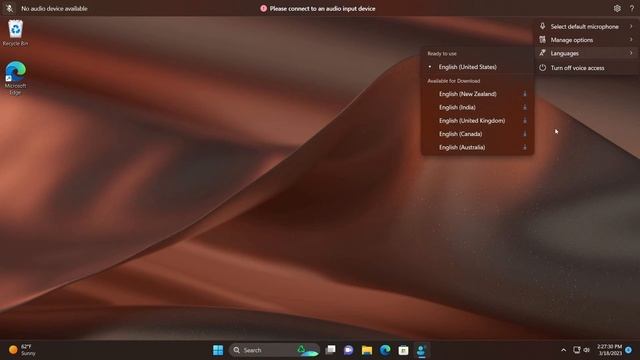Pick English (Canada) from list
This screenshot has height=360, width=640.
pyautogui.click(x=477, y=134)
